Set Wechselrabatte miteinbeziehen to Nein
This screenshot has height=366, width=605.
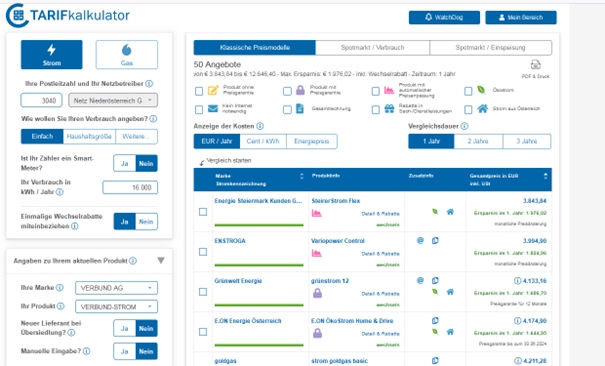[146, 221]
